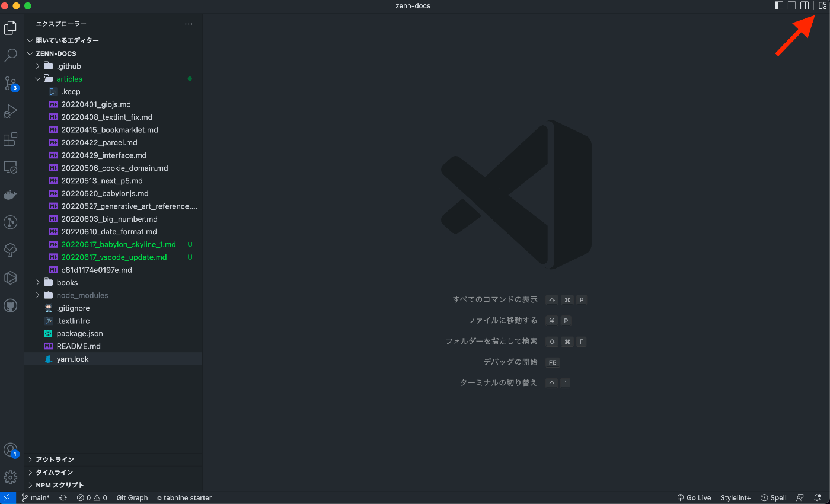Open c81d1174e0197e.md
Image resolution: width=830 pixels, height=504 pixels.
113,270
